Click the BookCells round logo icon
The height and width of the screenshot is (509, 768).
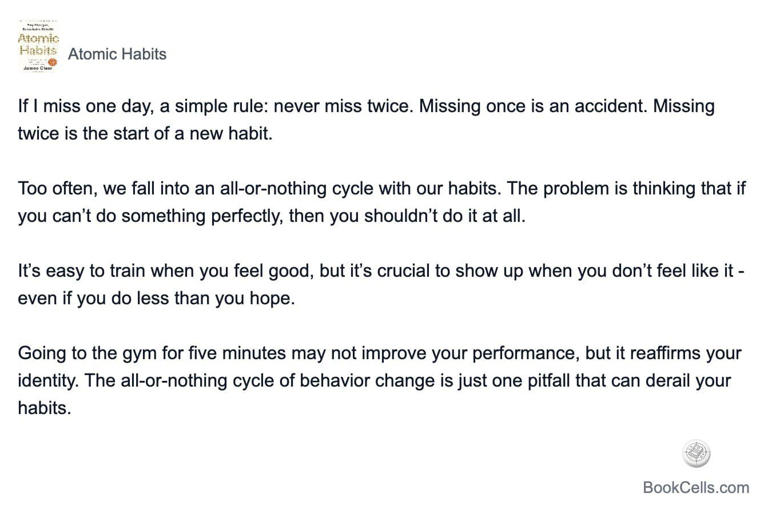[x=696, y=454]
